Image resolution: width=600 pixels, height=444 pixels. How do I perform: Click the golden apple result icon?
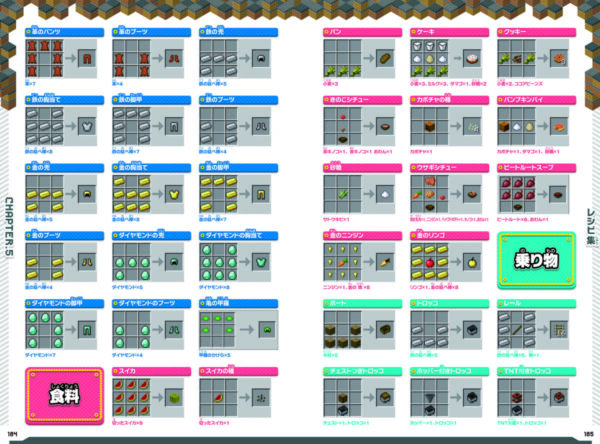click(471, 262)
